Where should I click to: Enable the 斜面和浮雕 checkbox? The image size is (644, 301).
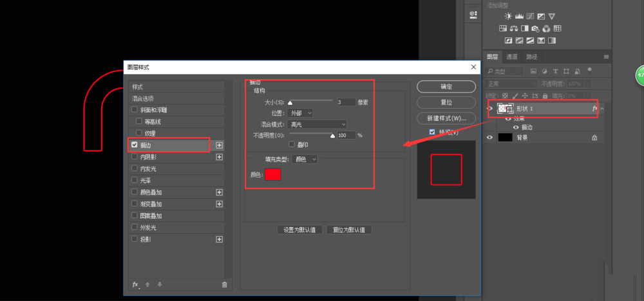(x=135, y=109)
